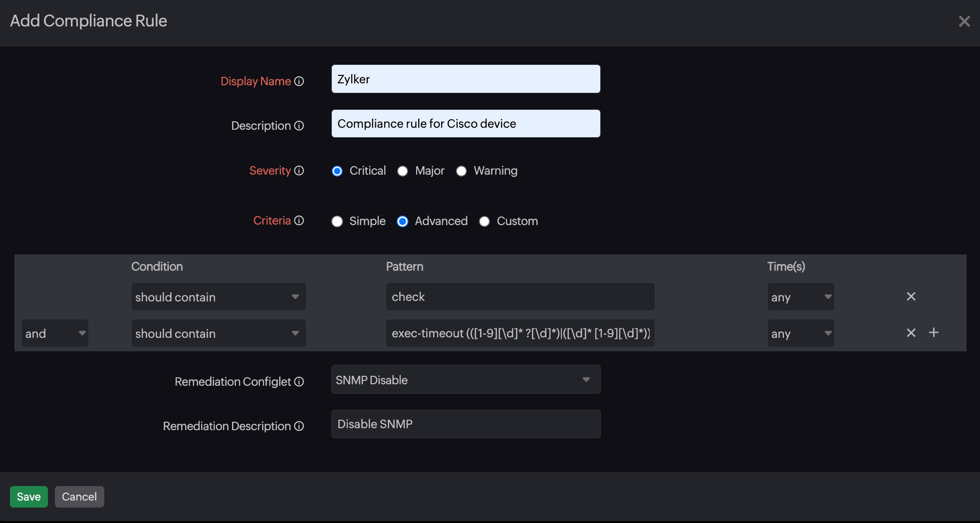980x523 pixels.
Task: Click the Disable SNMP description field
Action: [x=465, y=424]
